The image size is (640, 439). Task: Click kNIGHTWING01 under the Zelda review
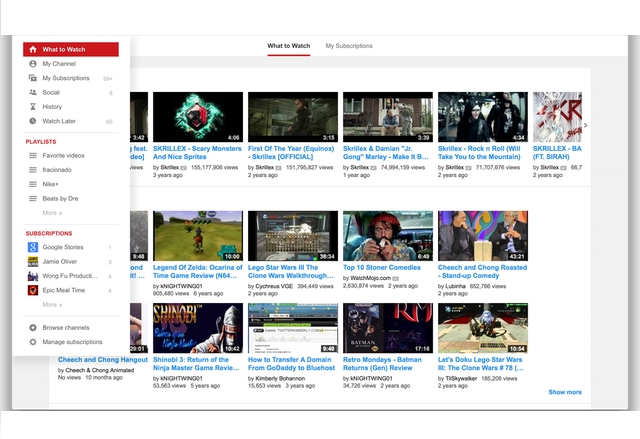point(181,286)
